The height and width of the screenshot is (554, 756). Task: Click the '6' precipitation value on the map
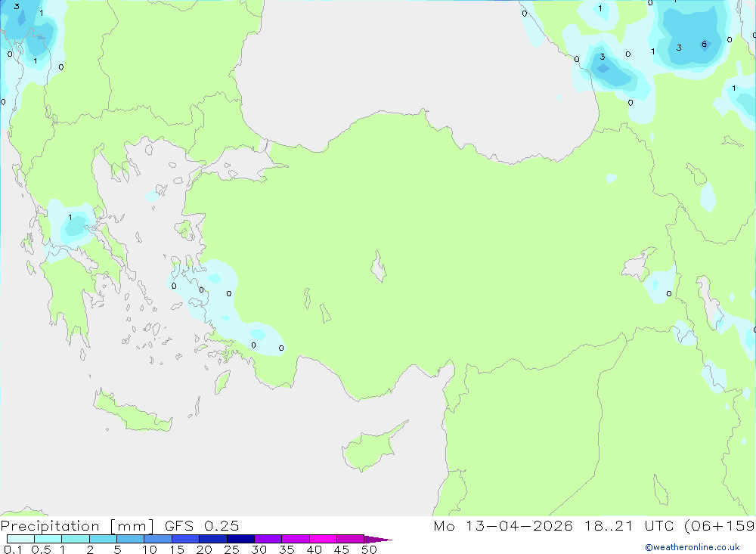[x=704, y=45]
